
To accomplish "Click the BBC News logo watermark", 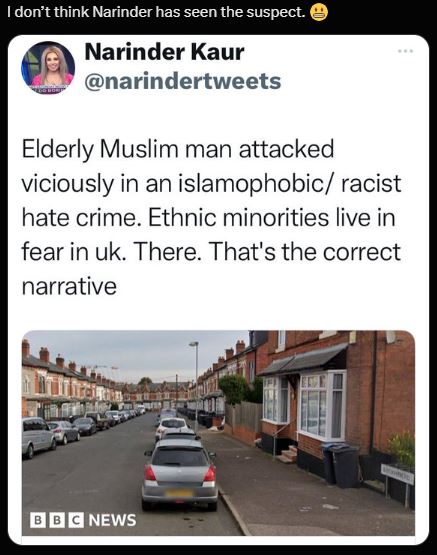I will point(83,520).
